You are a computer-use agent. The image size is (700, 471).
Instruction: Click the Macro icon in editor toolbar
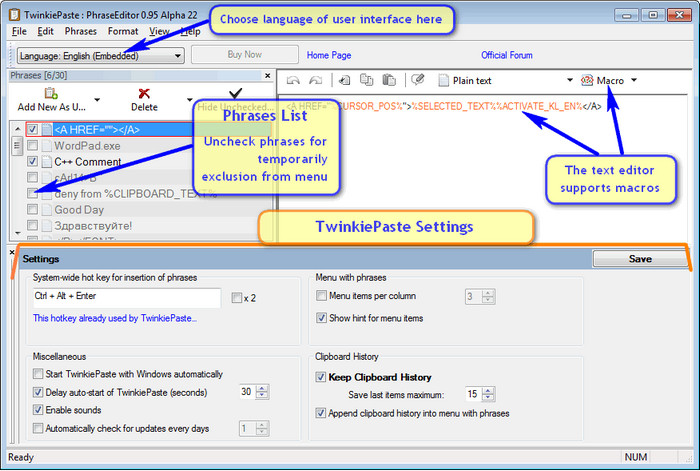click(x=587, y=80)
